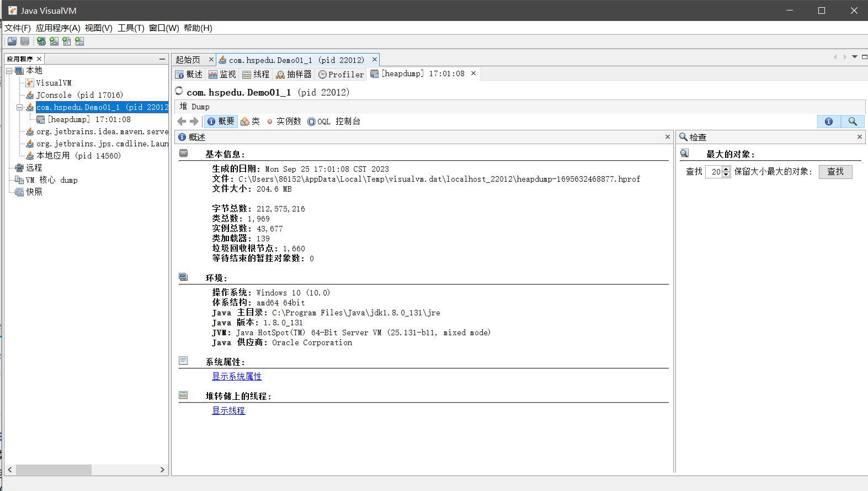Toggle the magnifier inspect panel button
Image resolution: width=868 pixels, height=491 pixels.
(853, 122)
